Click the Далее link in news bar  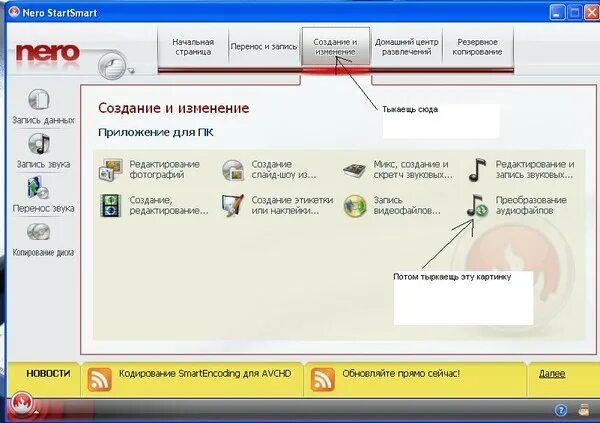click(552, 374)
